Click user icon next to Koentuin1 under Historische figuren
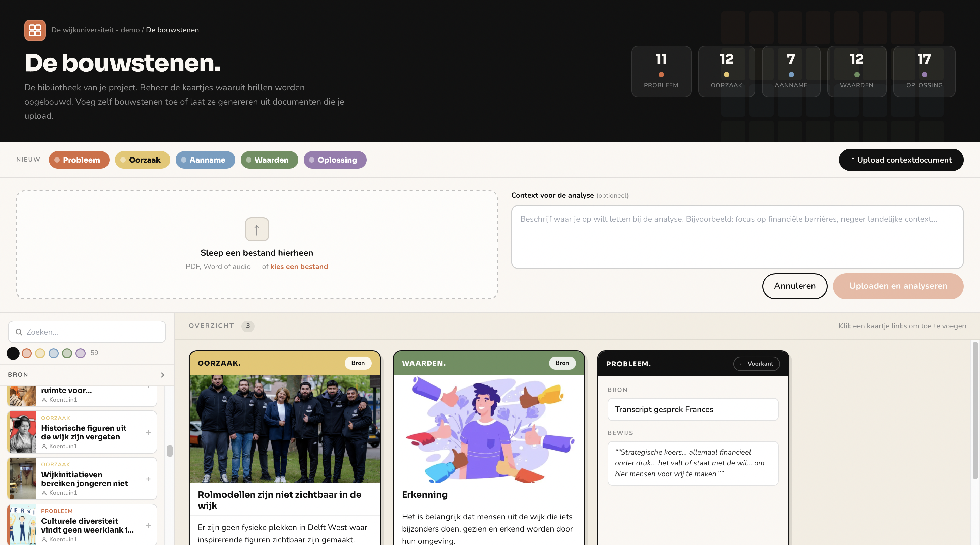The height and width of the screenshot is (545, 980). tap(44, 446)
